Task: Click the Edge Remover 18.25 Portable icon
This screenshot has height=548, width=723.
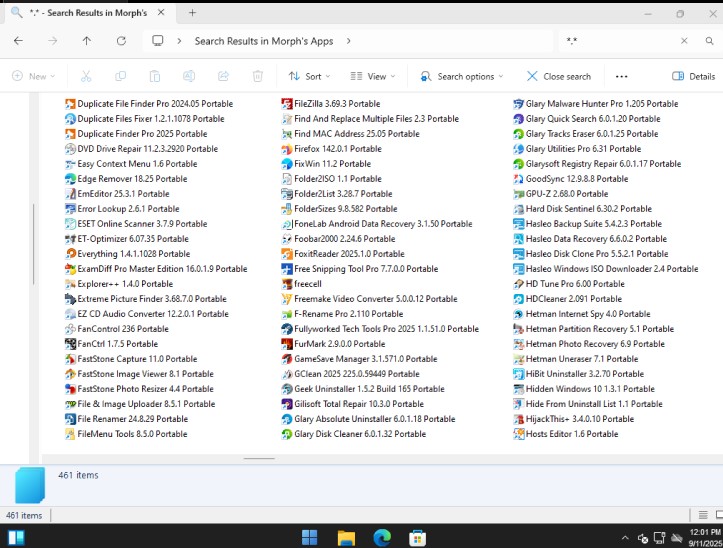Action: coord(70,179)
